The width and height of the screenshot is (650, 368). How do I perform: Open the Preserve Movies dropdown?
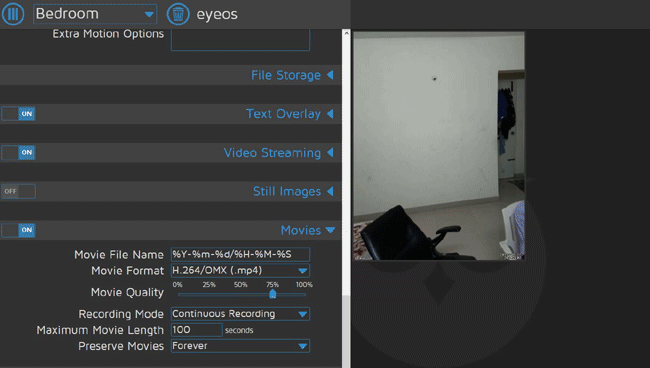240,346
